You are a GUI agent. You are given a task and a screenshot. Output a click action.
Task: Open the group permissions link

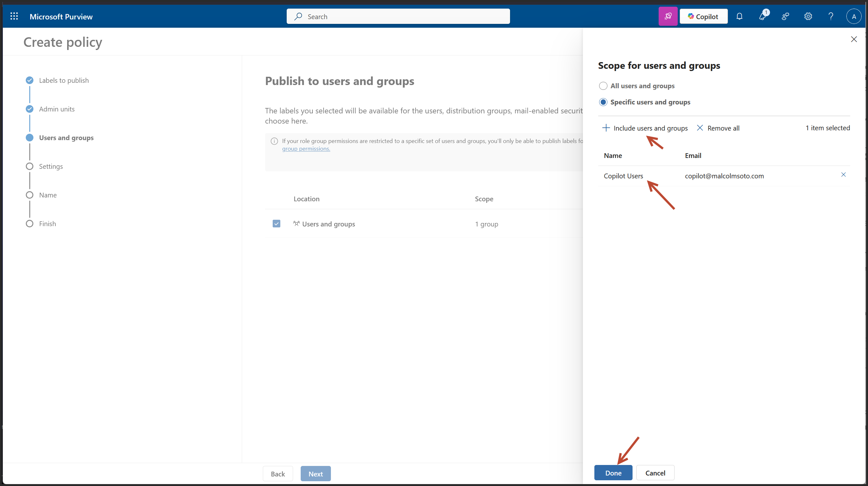click(x=306, y=149)
